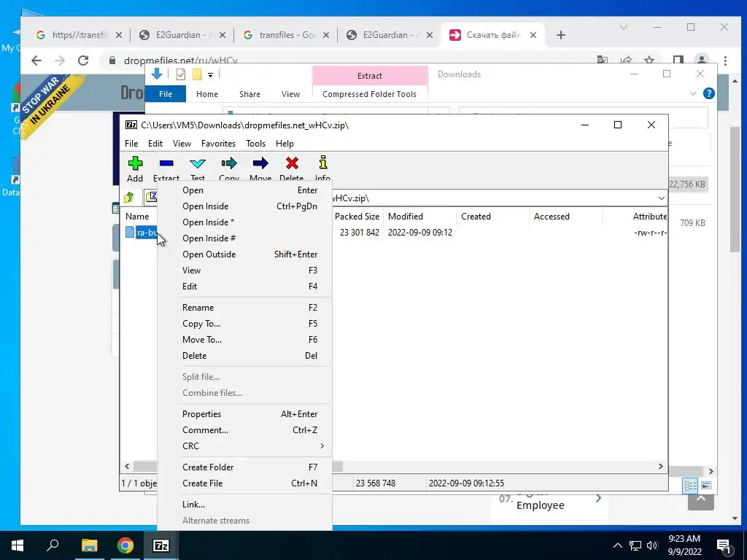Go up one folder level in 7-Zip

point(129,197)
